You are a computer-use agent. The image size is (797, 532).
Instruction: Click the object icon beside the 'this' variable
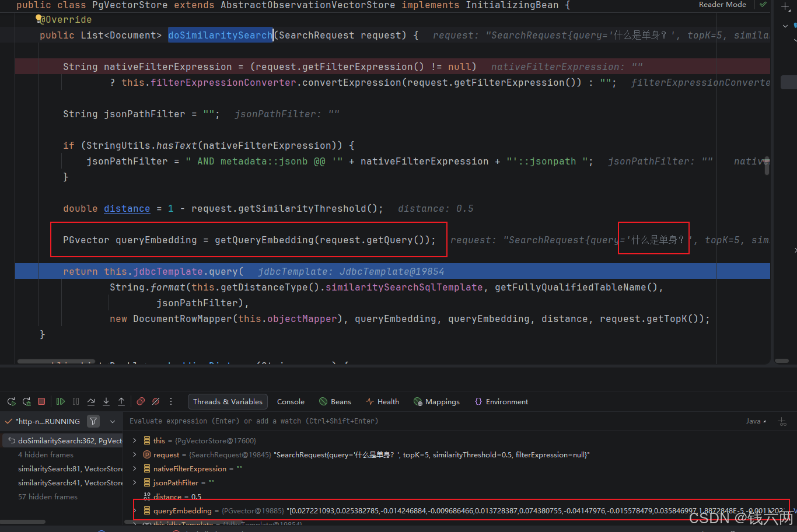(147, 440)
